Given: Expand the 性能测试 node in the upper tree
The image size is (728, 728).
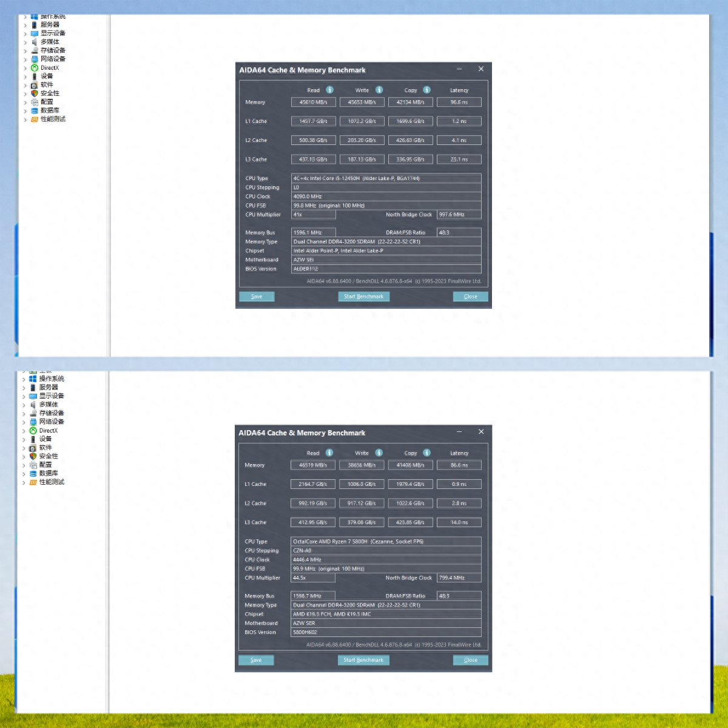Looking at the screenshot, I should pos(25,120).
